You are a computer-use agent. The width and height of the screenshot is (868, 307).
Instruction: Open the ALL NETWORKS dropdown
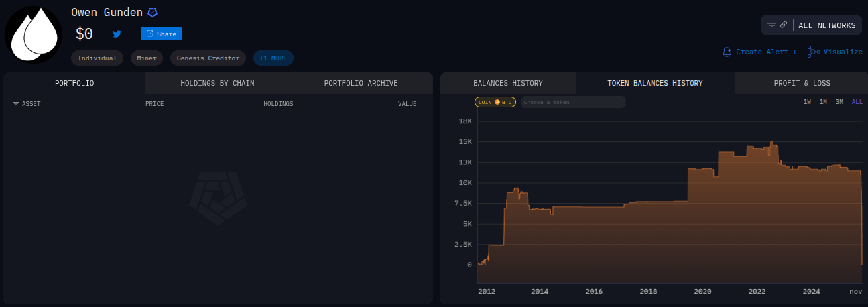tap(826, 25)
